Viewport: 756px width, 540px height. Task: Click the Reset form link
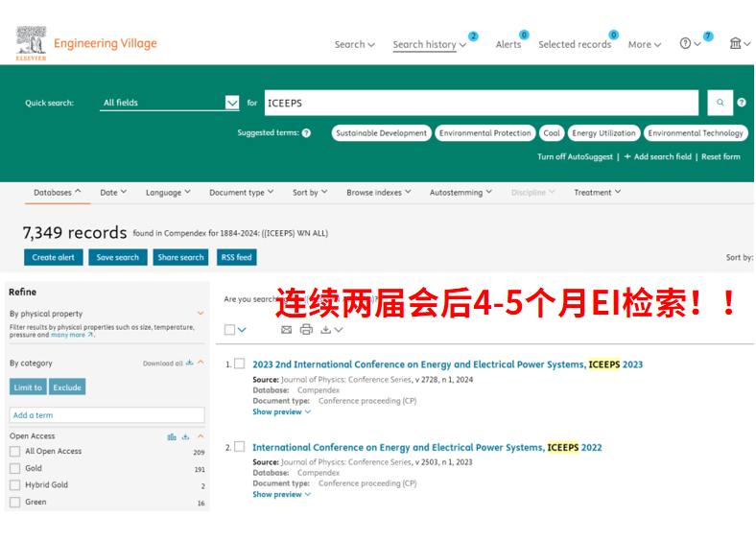721,156
